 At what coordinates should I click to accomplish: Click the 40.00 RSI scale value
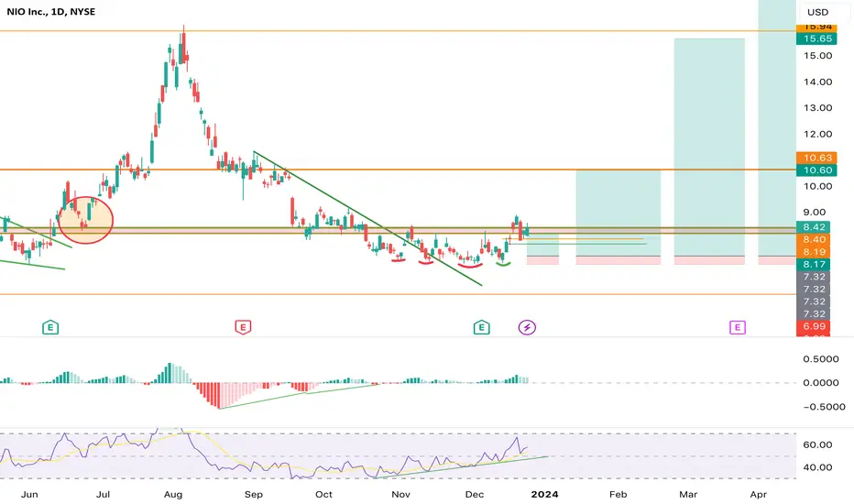(x=817, y=467)
